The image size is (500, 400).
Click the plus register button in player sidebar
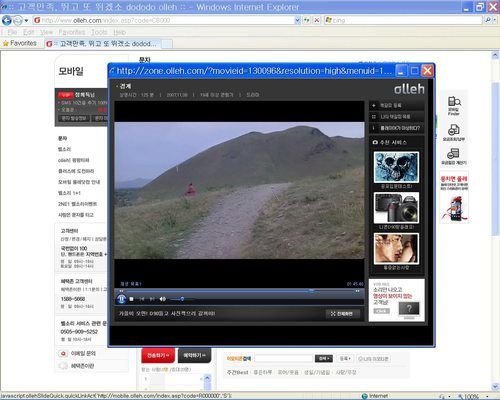pos(396,105)
